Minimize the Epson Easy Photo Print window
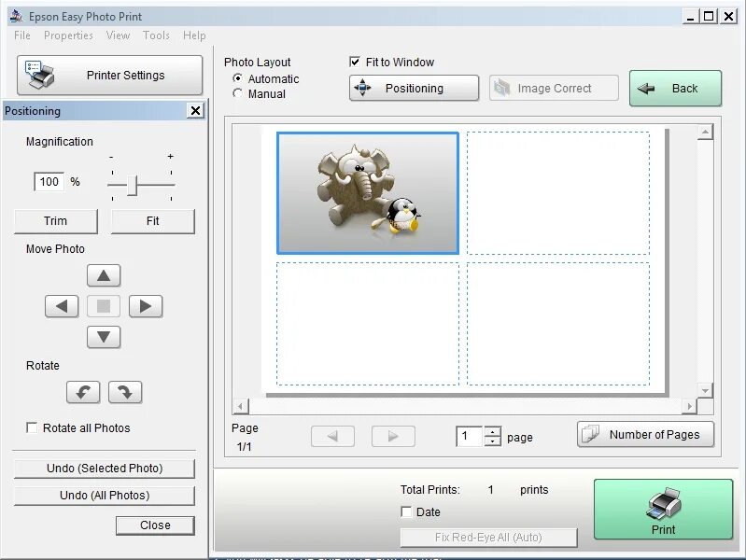746x560 pixels. [691, 16]
